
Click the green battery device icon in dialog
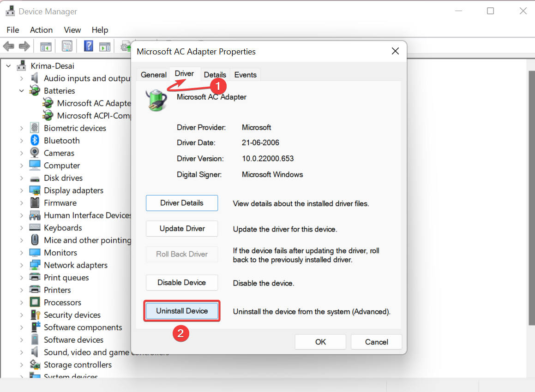click(x=156, y=100)
